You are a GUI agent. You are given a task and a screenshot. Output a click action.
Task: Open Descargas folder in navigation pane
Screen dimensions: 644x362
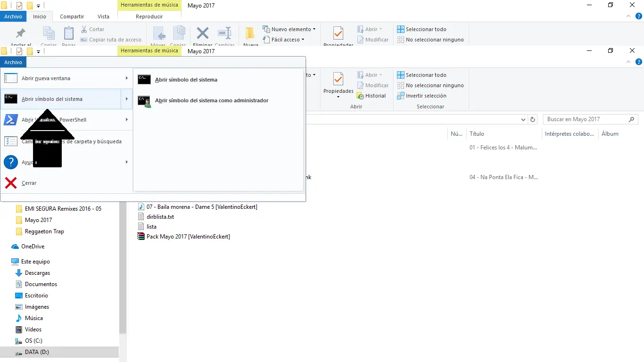(x=33, y=273)
